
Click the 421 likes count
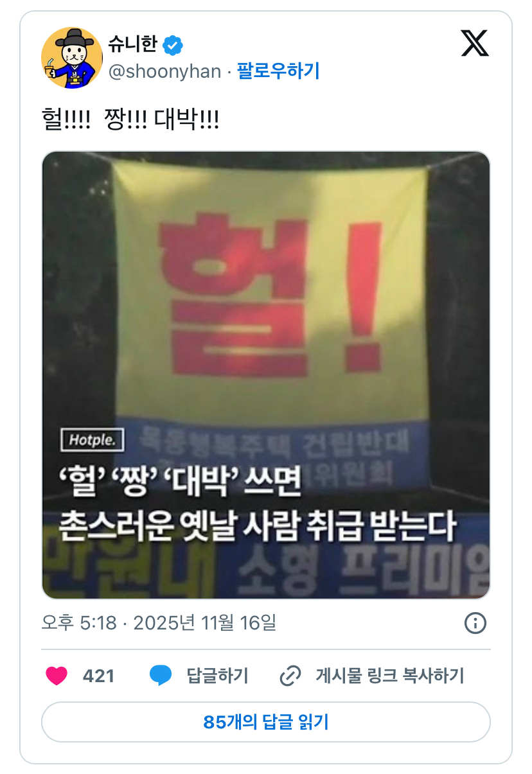coord(99,676)
